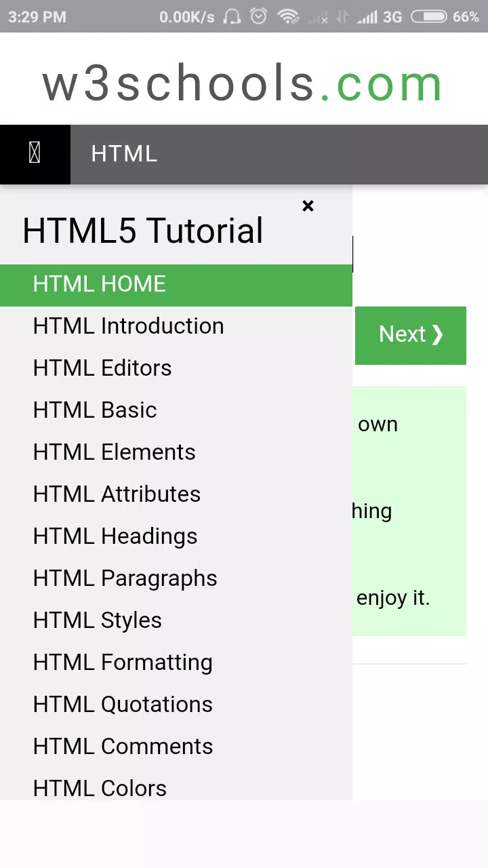Tap the headphones status icon
The image size is (488, 868).
tap(232, 16)
